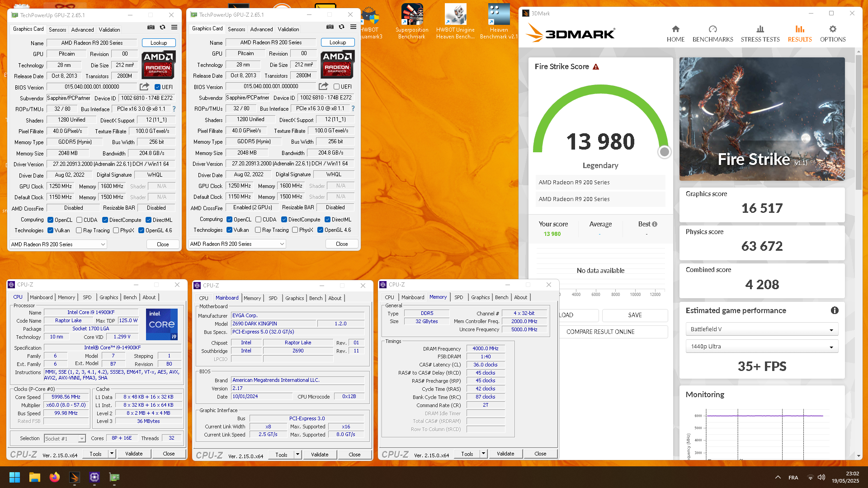Image resolution: width=868 pixels, height=488 pixels.
Task: Click COMPARE RESULT ONLINE button
Action: pos(600,332)
